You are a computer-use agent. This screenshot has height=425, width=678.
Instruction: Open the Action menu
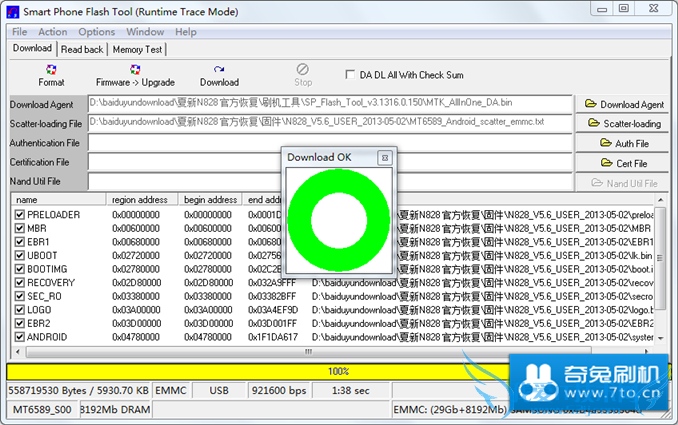[53, 32]
